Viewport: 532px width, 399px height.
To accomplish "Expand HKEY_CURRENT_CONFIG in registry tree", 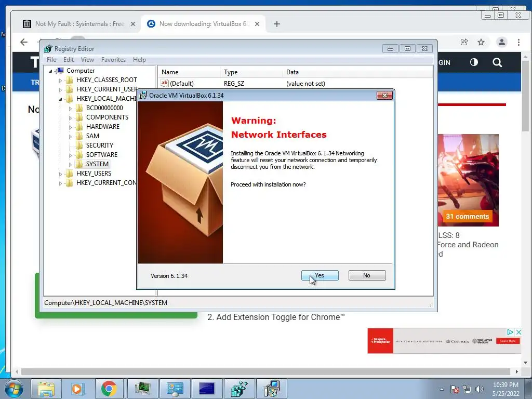I will 60,183.
